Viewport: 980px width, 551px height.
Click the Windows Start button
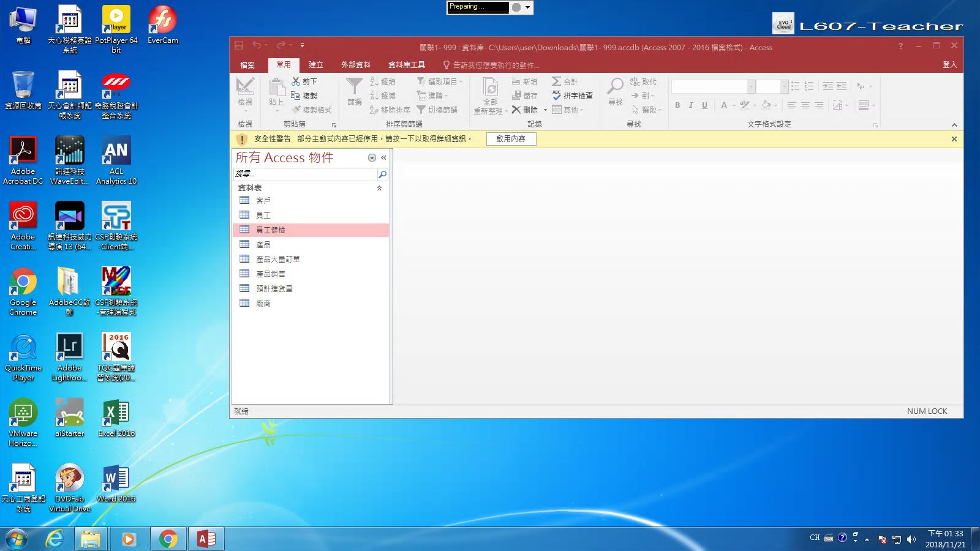pyautogui.click(x=17, y=539)
